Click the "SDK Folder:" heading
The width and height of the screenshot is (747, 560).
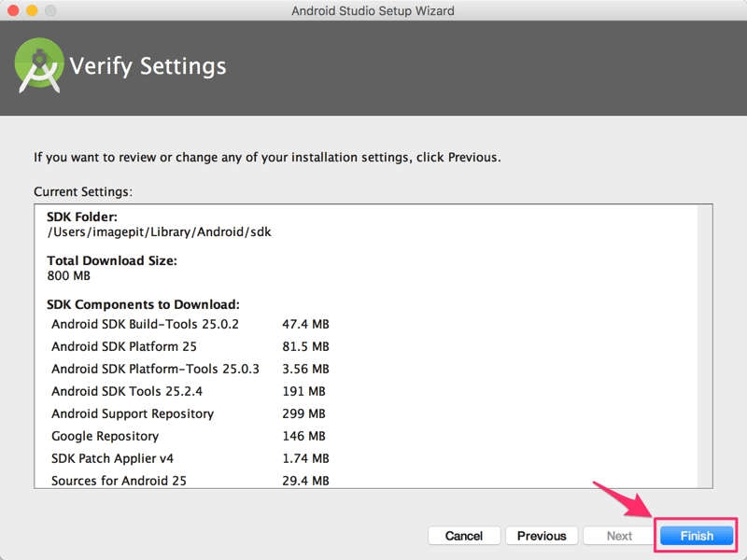(x=82, y=217)
